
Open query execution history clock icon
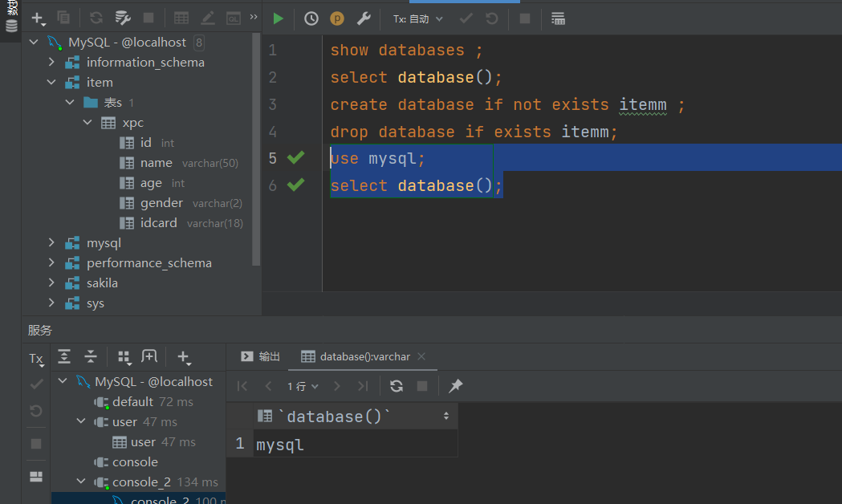(311, 18)
